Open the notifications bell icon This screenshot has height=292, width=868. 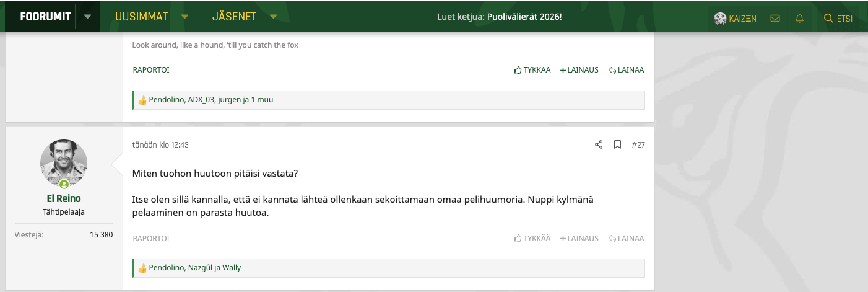pyautogui.click(x=799, y=19)
